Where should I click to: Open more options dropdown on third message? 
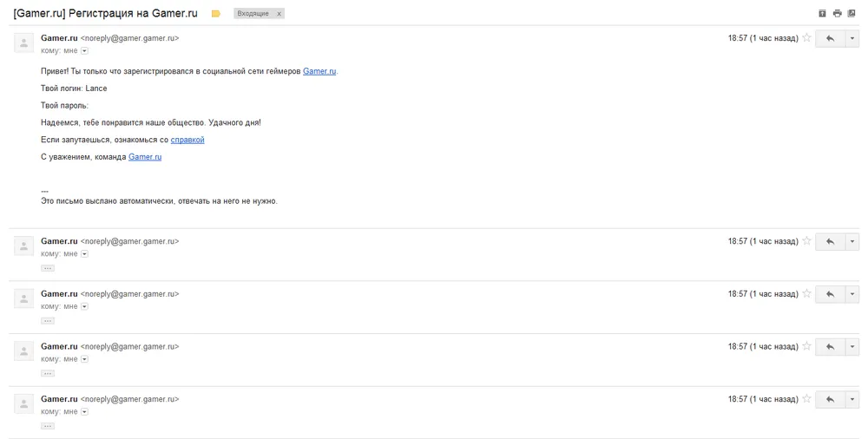point(853,294)
